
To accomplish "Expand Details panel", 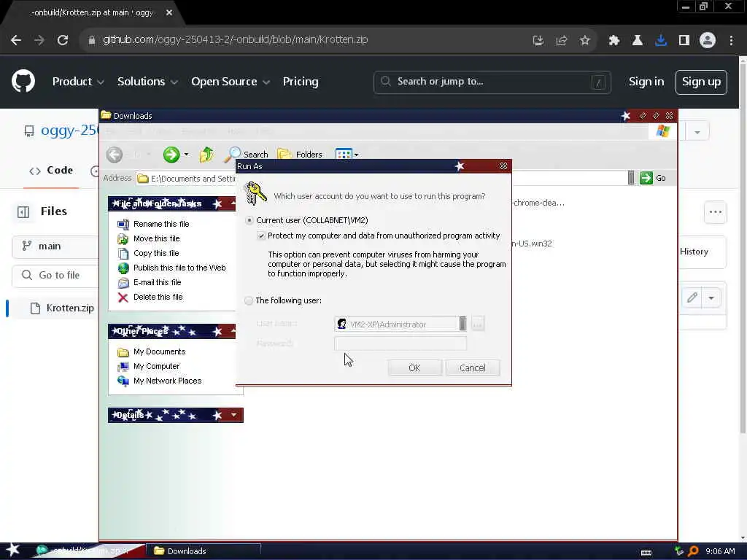I will (x=233, y=415).
